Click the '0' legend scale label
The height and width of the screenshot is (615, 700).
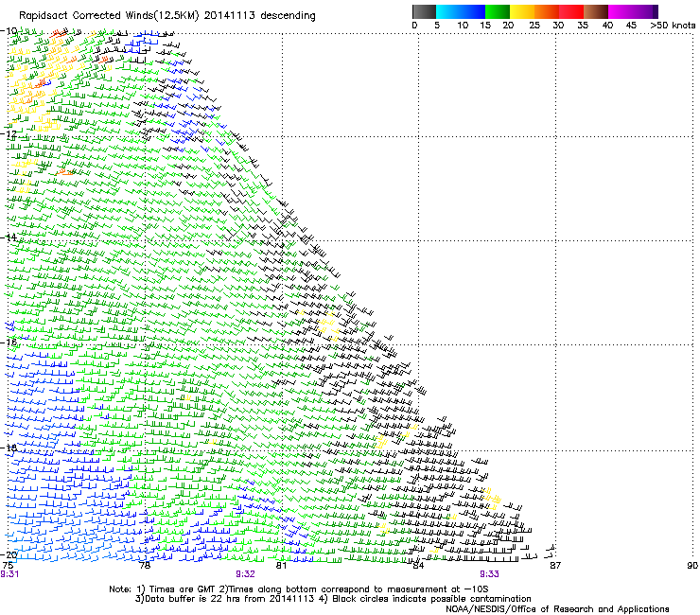(414, 26)
